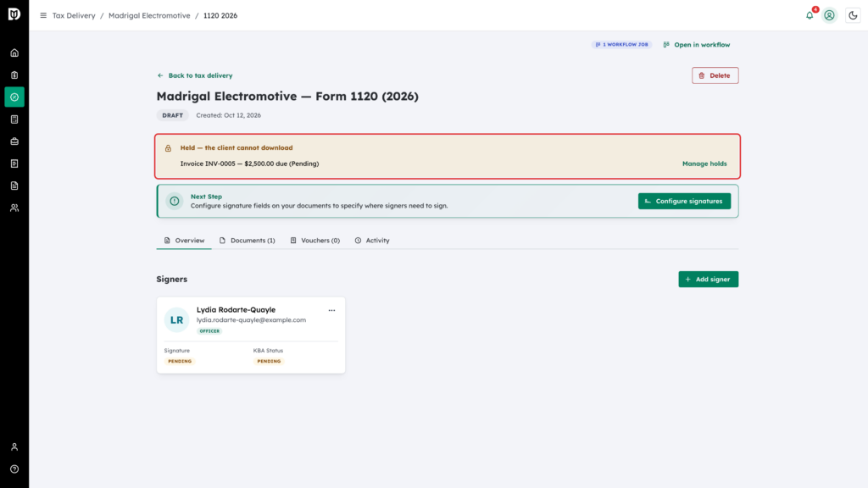Click the Delete button

pyautogui.click(x=715, y=75)
